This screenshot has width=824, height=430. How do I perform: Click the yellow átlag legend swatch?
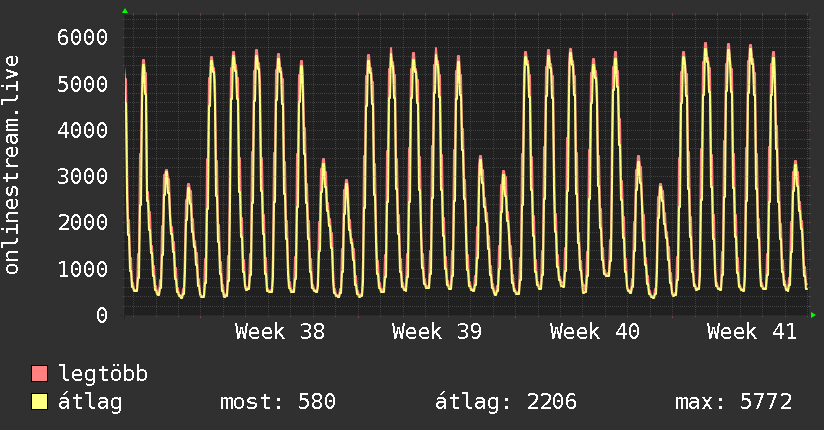[x=39, y=401]
